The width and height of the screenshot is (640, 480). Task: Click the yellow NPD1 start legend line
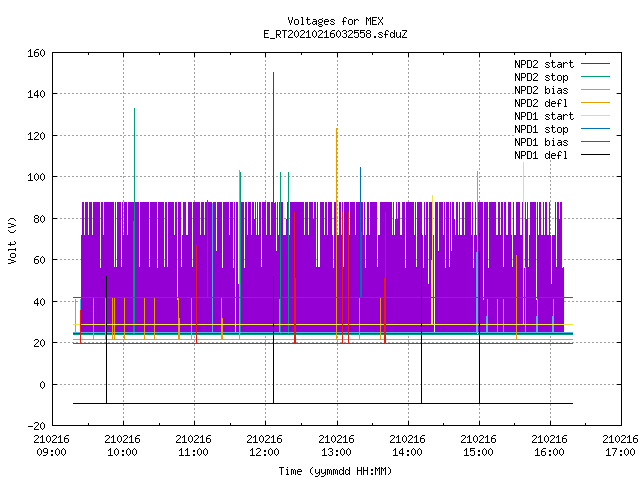tap(595, 116)
